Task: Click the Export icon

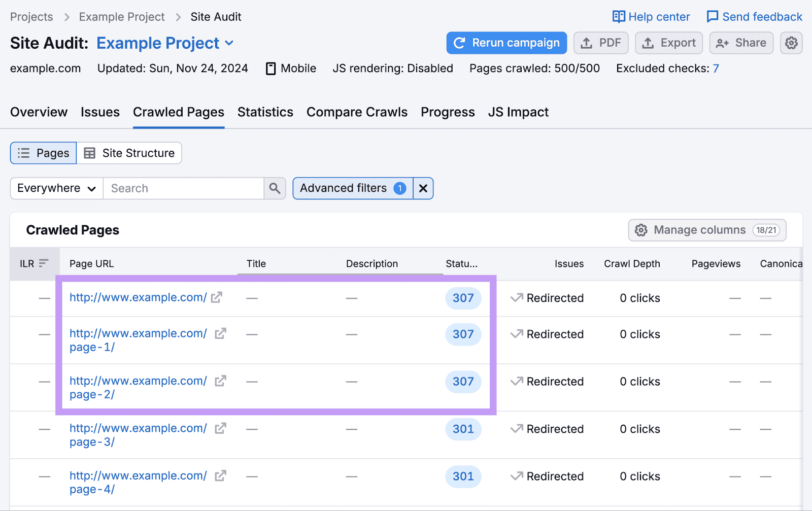Action: tap(648, 43)
